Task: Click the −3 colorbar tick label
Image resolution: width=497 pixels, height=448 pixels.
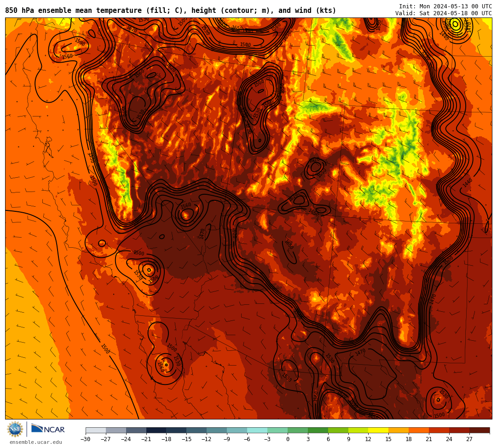Action: (x=267, y=439)
